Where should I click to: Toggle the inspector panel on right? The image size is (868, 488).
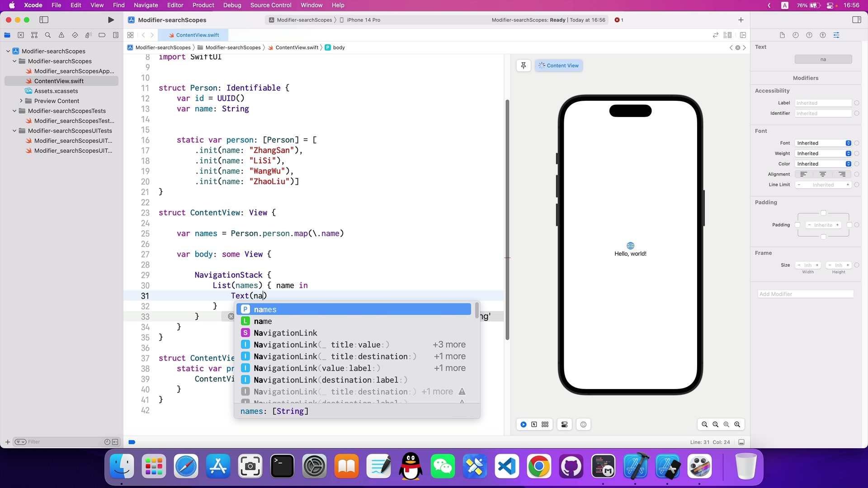[x=856, y=20]
